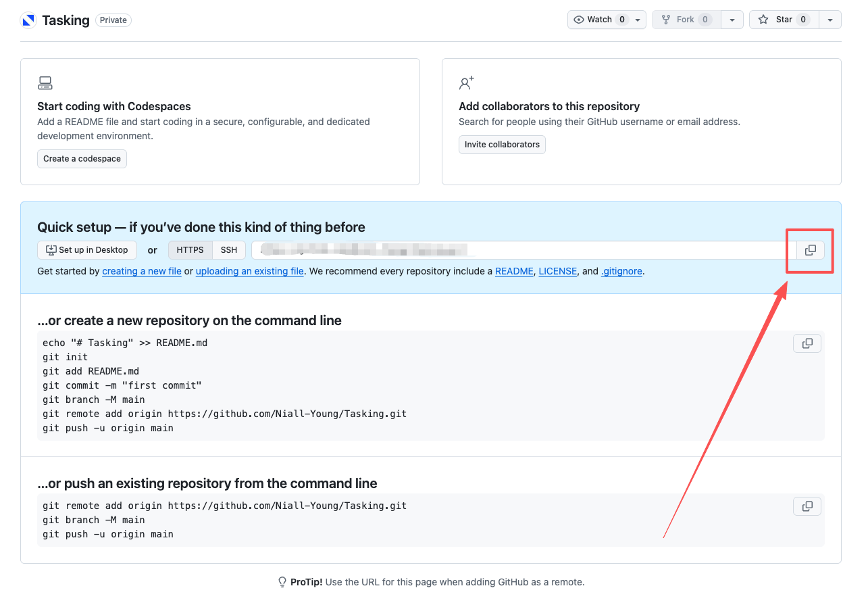Click the 'Start coding with Codespaces' heading

pyautogui.click(x=114, y=106)
